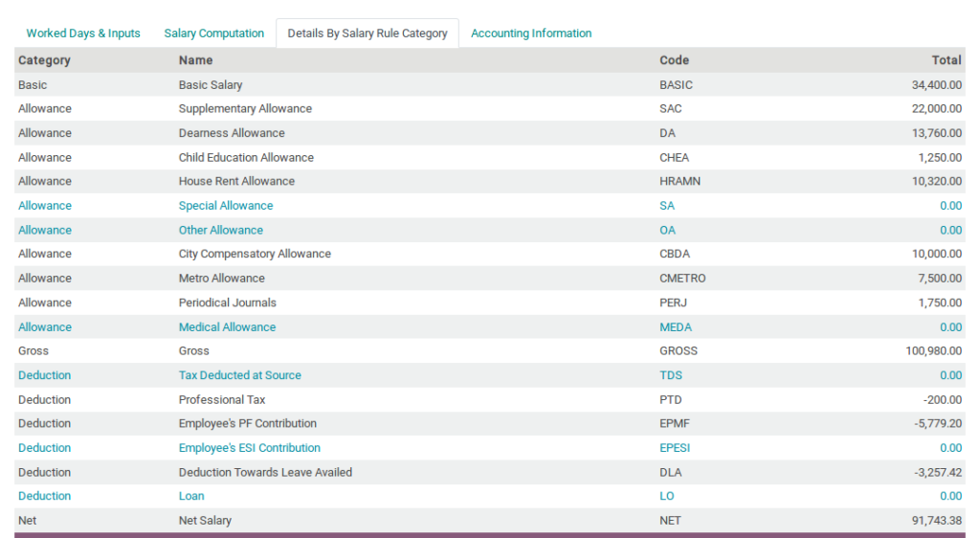The height and width of the screenshot is (538, 980).
Task: Click the Total column header
Action: pos(947,60)
